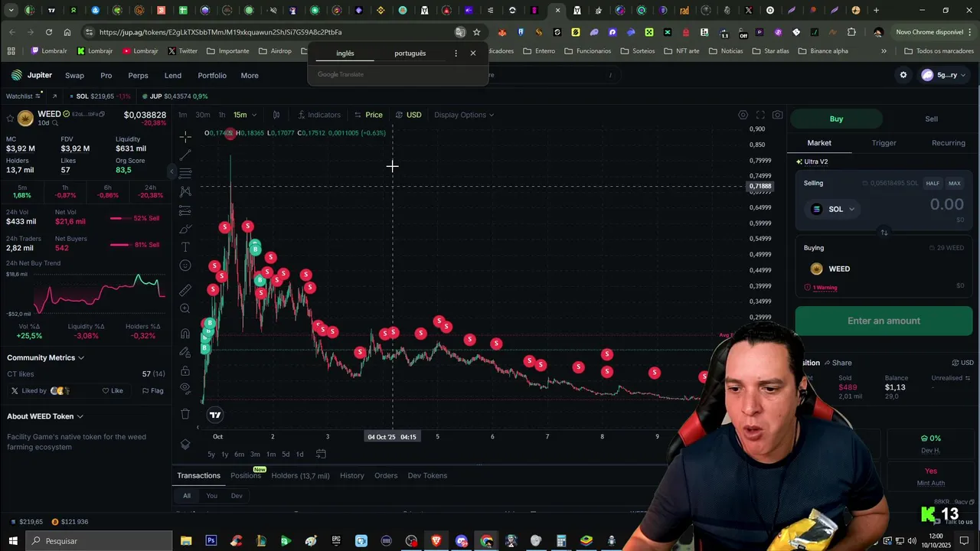The height and width of the screenshot is (551, 980).
Task: Open the Swap menu item
Action: click(74, 75)
